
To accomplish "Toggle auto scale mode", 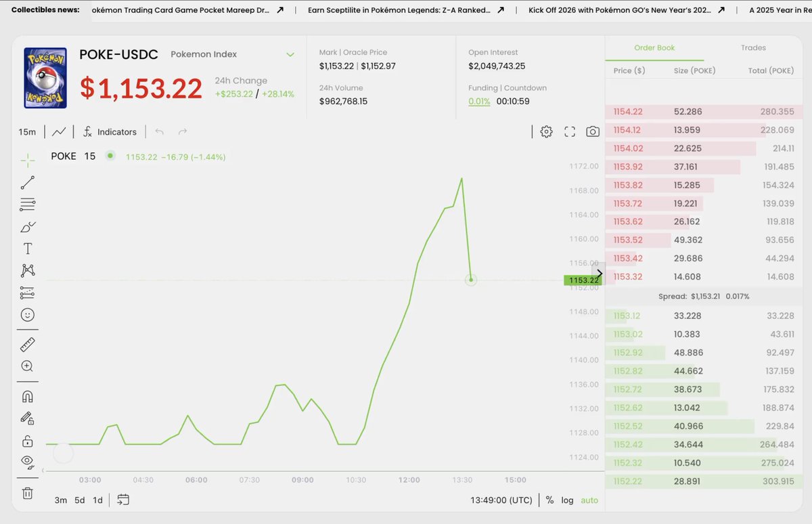I will click(x=589, y=500).
